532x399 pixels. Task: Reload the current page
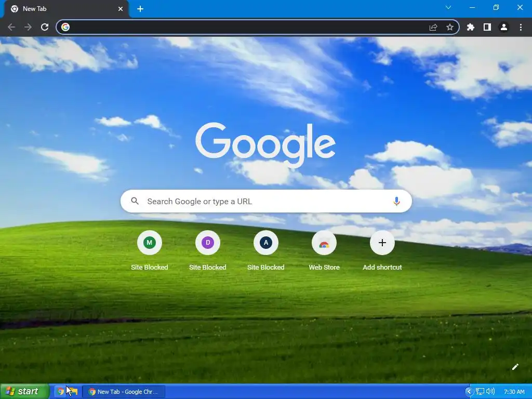point(45,27)
